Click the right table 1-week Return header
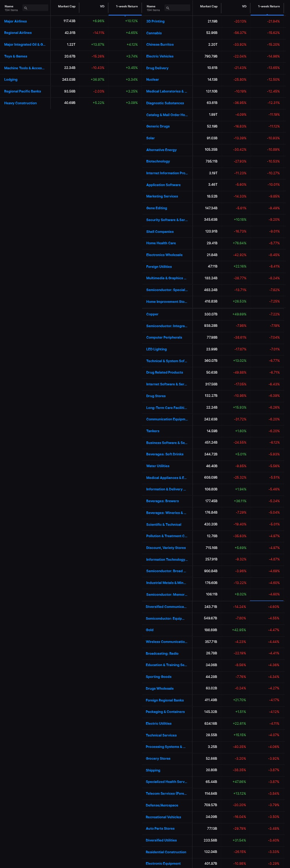This screenshot has width=290, height=868. coord(269,6)
